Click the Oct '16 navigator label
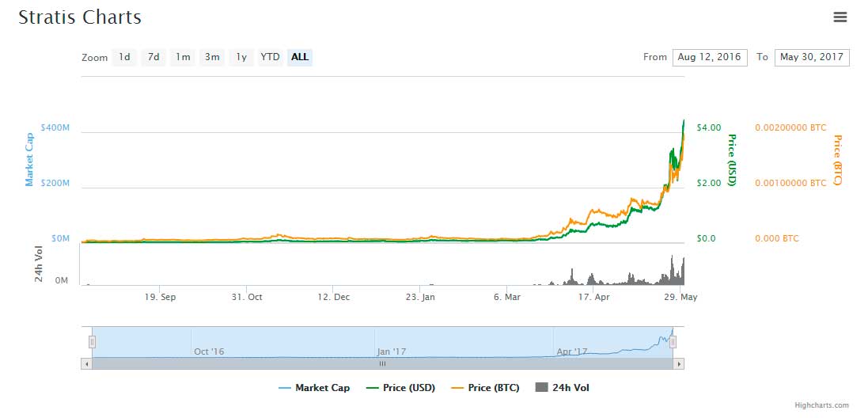868x418 pixels. pyautogui.click(x=209, y=351)
